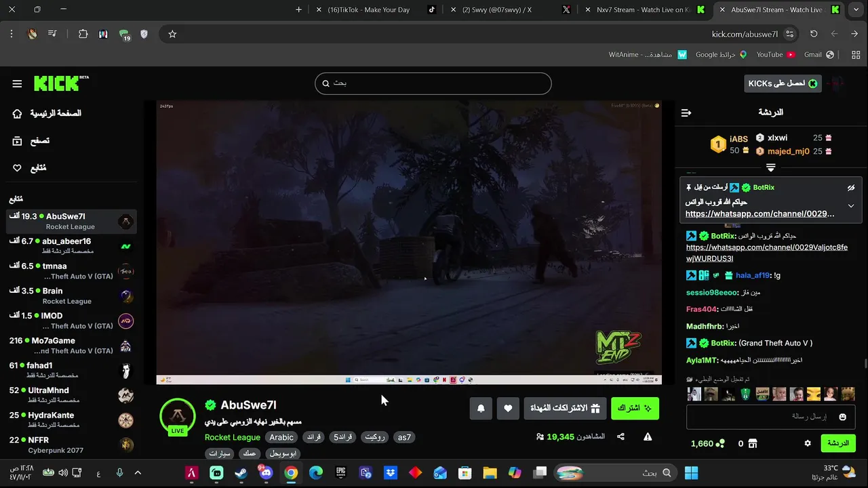Go to the home page (الصفحة الرئيسية)
The width and height of the screenshot is (868, 488).
47,113
